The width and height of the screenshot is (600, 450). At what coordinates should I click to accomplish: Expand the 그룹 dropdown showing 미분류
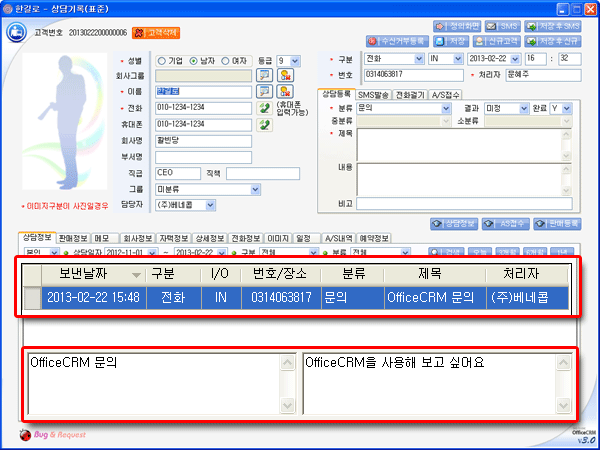[x=257, y=188]
